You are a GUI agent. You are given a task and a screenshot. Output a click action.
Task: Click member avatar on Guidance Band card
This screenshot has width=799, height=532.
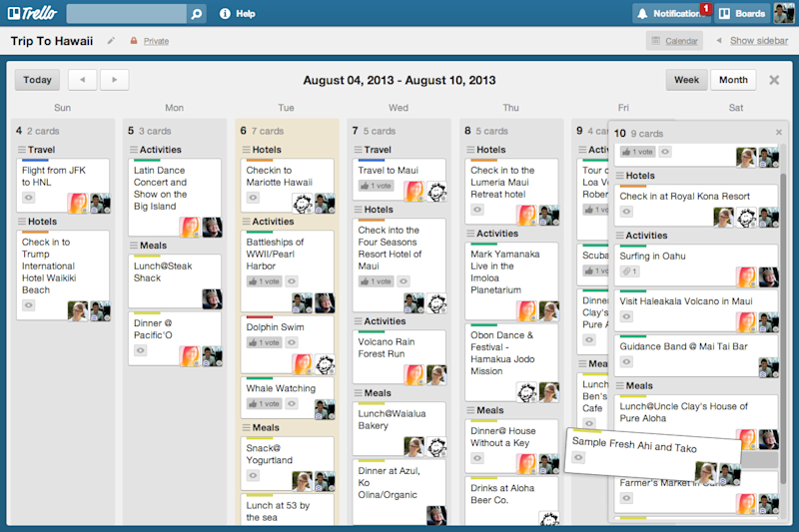(768, 367)
